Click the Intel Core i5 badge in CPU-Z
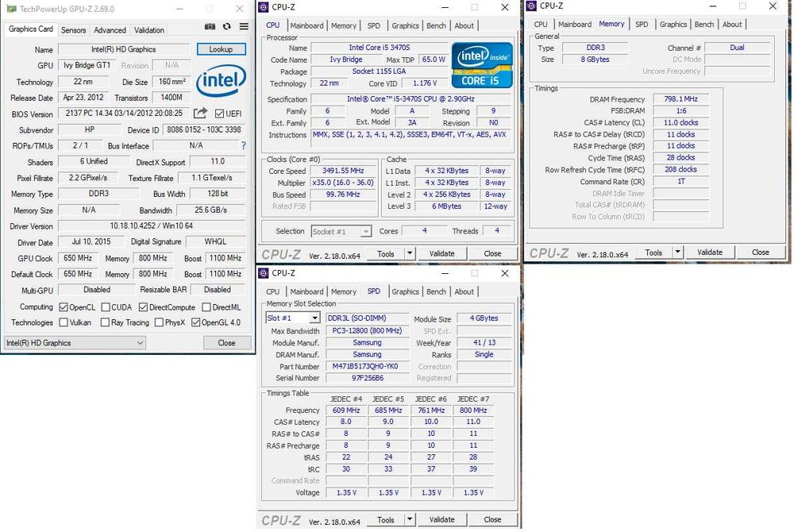 point(482,65)
